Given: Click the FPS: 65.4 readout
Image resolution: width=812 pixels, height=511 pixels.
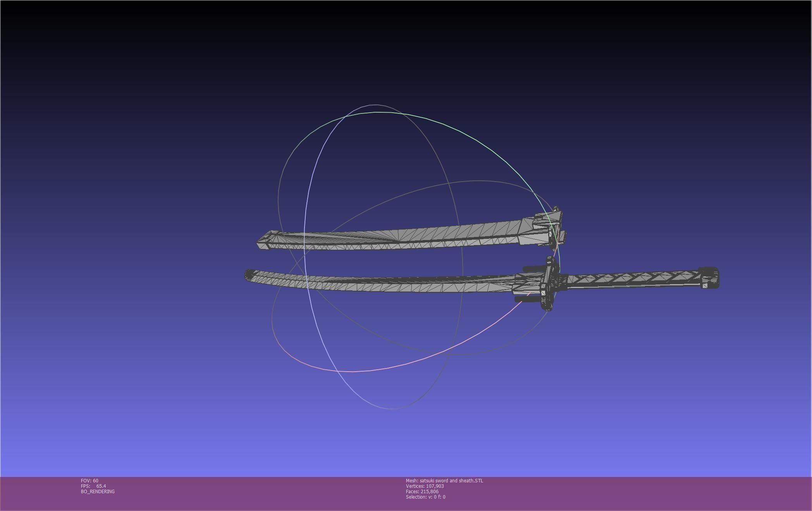Looking at the screenshot, I should coord(93,486).
